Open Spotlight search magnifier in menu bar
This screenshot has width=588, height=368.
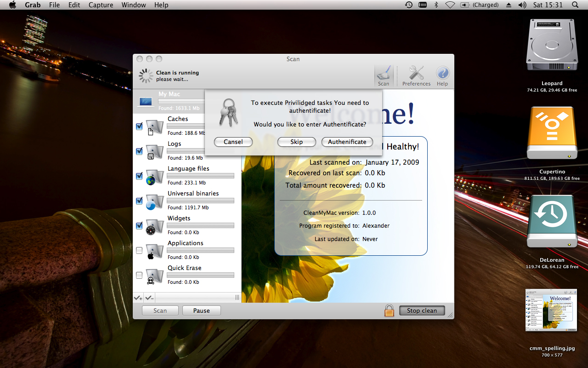pos(575,5)
